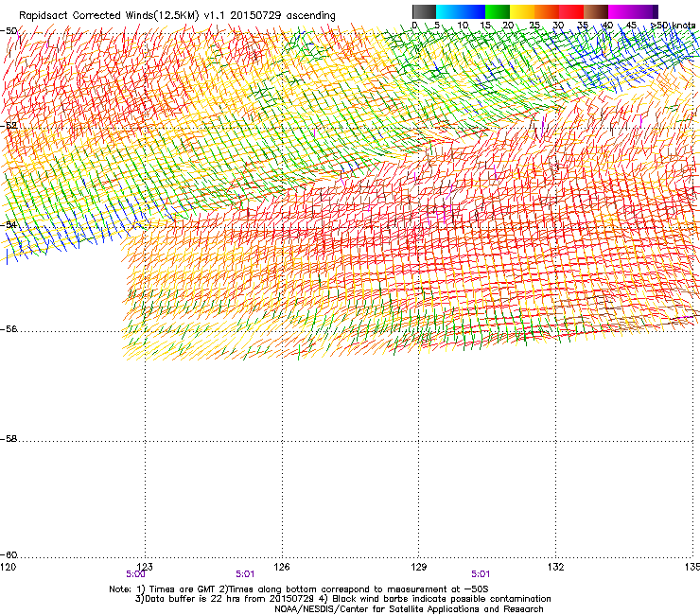This screenshot has height=615, width=700.
Task: Click the 5:01 time label near 126
Action: coord(245,574)
